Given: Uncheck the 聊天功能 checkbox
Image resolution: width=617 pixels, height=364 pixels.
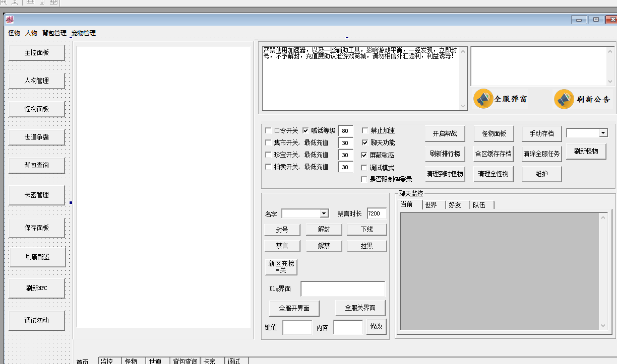Looking at the screenshot, I should click(x=365, y=142).
